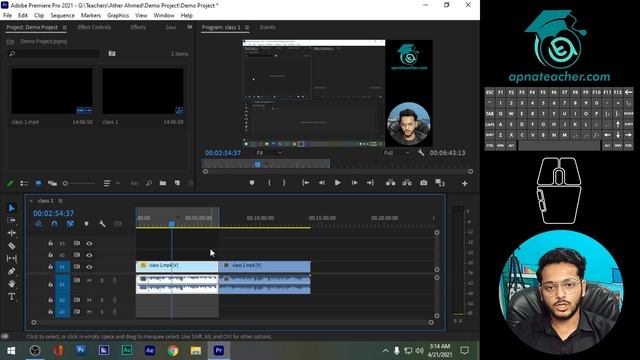The image size is (640, 360).
Task: Click the Lift button in Program monitor
Action: coord(391,183)
